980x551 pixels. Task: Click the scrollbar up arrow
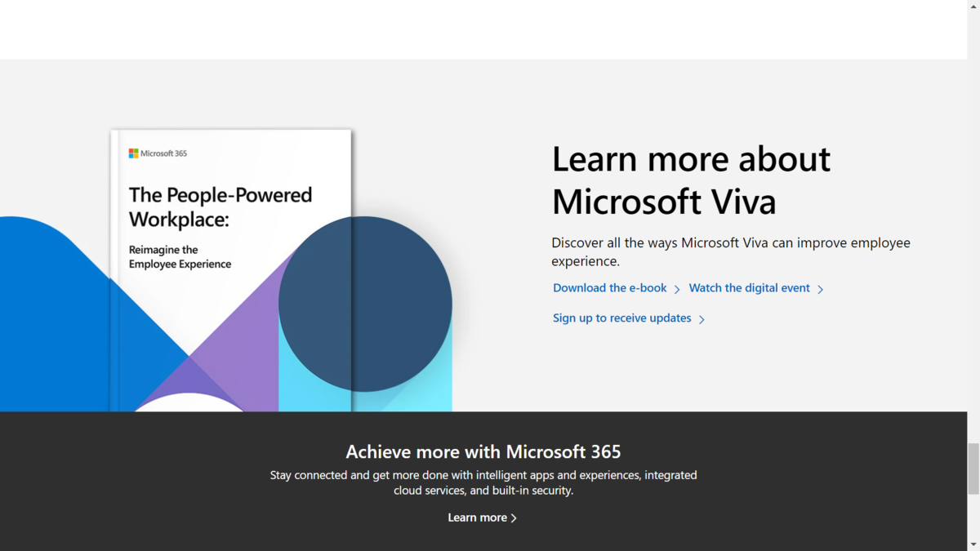coord(973,6)
